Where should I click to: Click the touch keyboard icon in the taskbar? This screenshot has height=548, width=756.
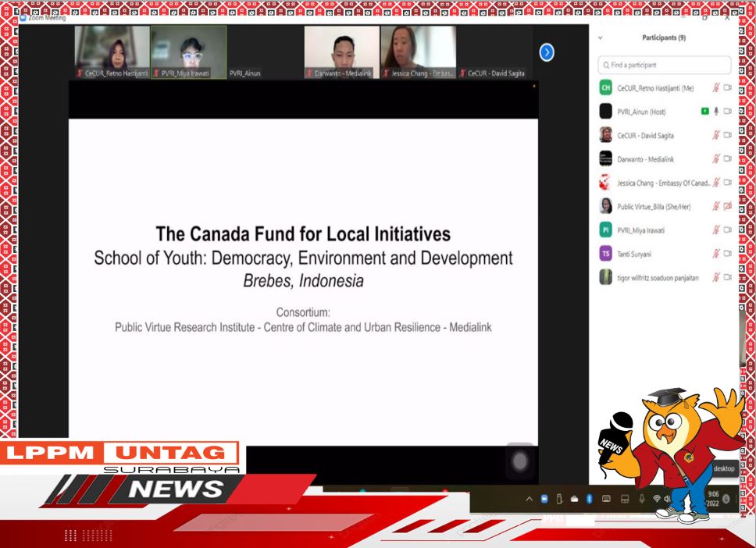[606, 499]
